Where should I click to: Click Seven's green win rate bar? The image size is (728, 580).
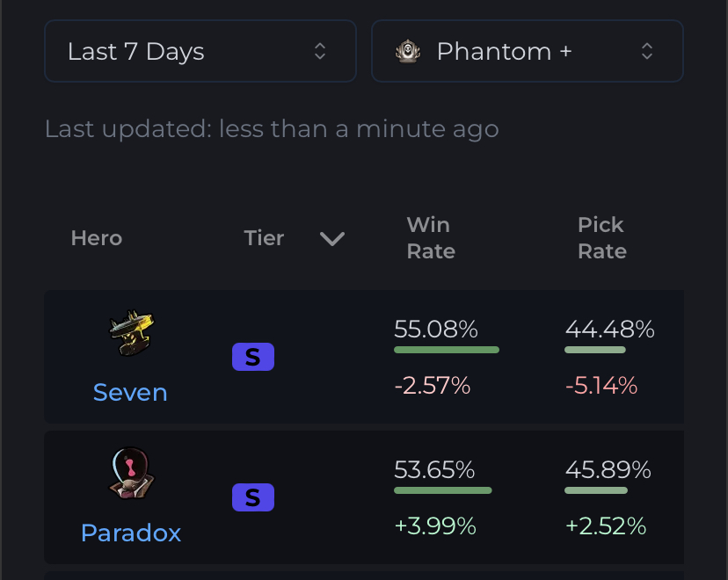point(447,350)
